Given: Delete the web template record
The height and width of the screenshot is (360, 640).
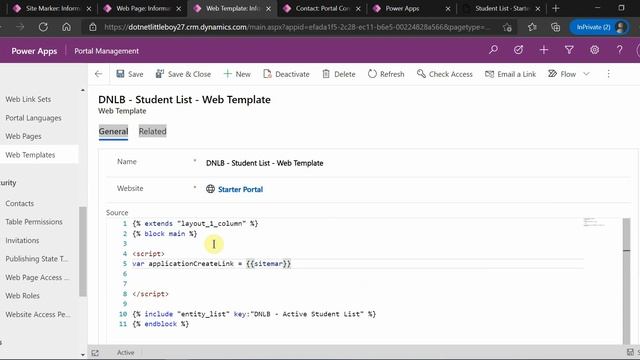Looking at the screenshot, I should coord(339,74).
